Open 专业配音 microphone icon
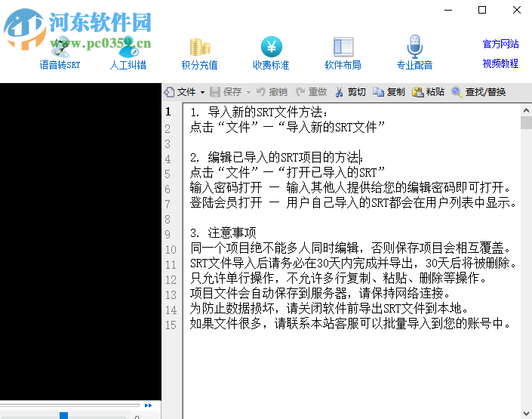 (x=414, y=46)
